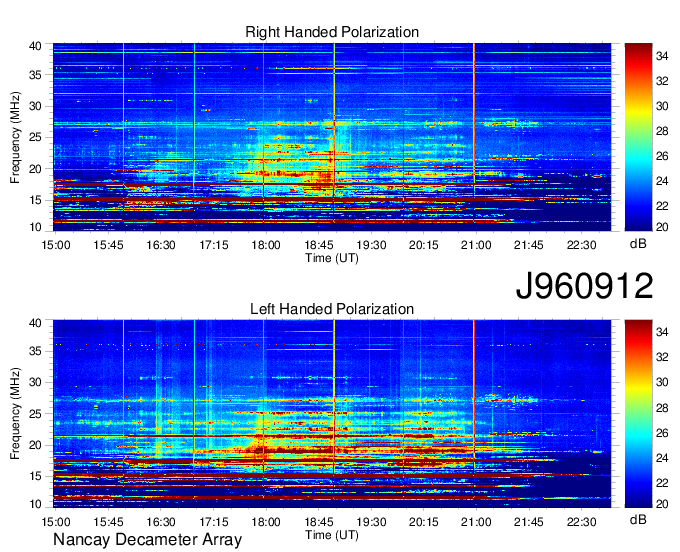The height and width of the screenshot is (552, 680).
Task: Click the "Nancay Decameter Array" caption
Action: point(147,540)
